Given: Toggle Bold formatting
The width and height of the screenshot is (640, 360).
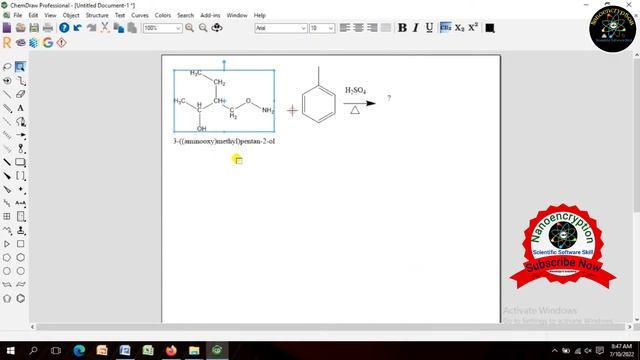Looking at the screenshot, I should click(x=402, y=28).
